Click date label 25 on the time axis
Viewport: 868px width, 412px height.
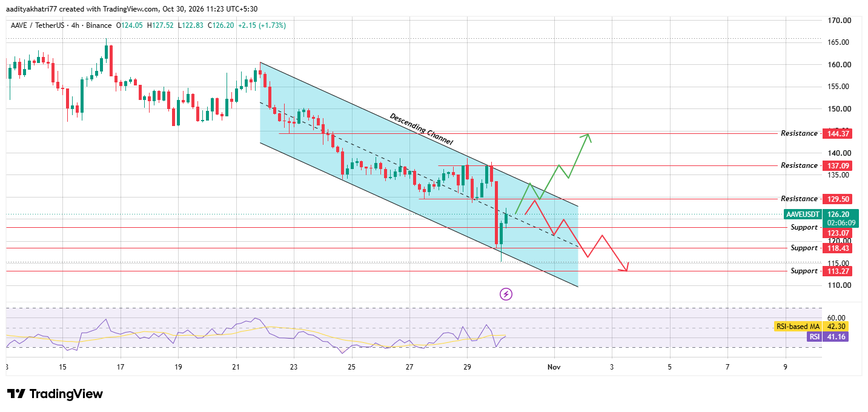[x=352, y=367]
